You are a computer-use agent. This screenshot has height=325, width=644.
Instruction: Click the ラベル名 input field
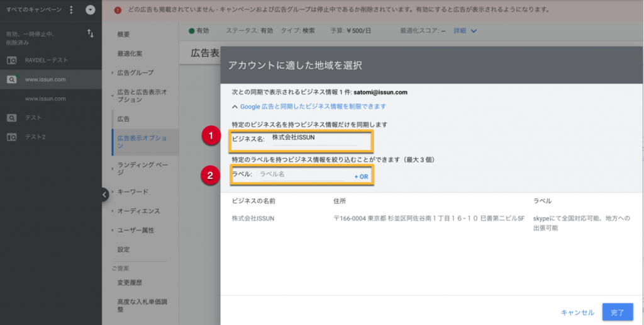302,174
